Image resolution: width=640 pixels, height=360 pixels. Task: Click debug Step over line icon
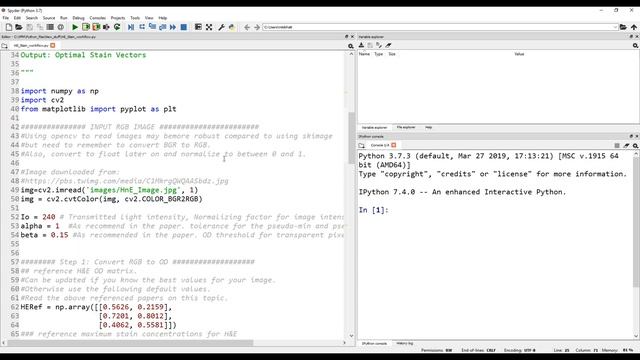(x=142, y=27)
